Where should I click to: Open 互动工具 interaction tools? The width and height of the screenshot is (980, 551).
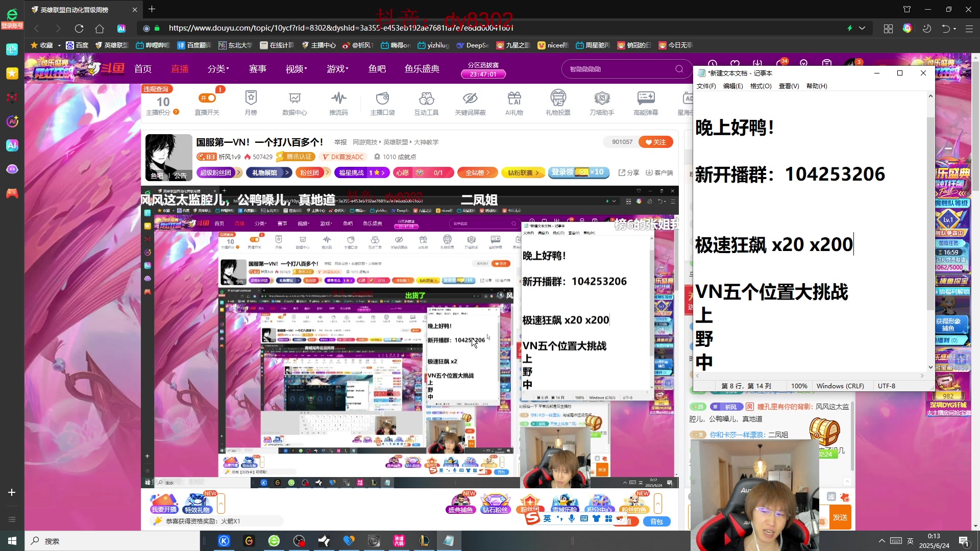[426, 103]
